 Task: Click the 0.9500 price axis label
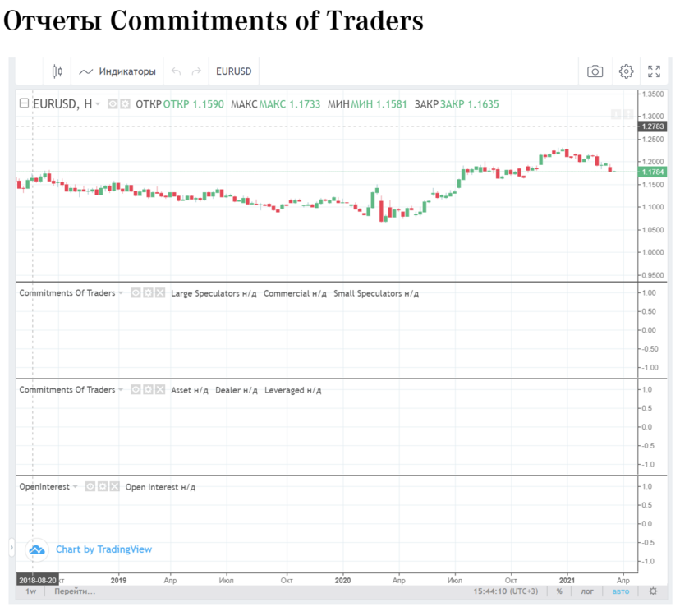pyautogui.click(x=653, y=275)
